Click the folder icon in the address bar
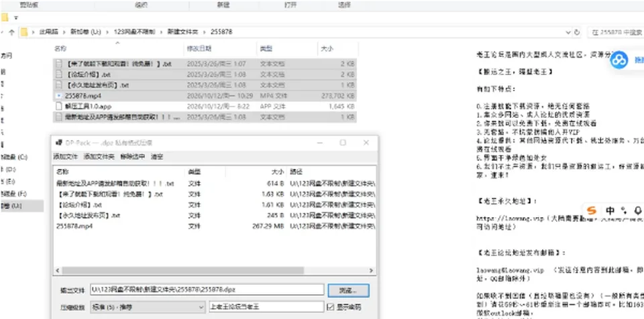The height and width of the screenshot is (319, 644). [24, 32]
